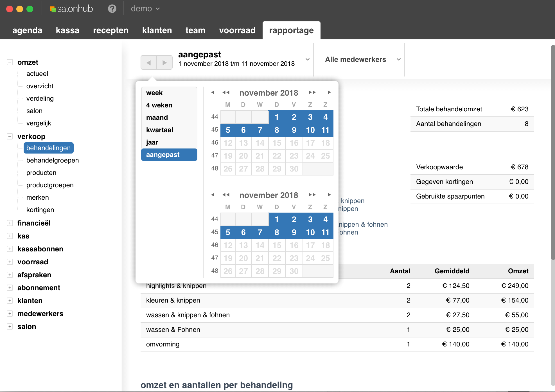555x392 pixels.
Task: Open producten report
Action: [x=41, y=173]
